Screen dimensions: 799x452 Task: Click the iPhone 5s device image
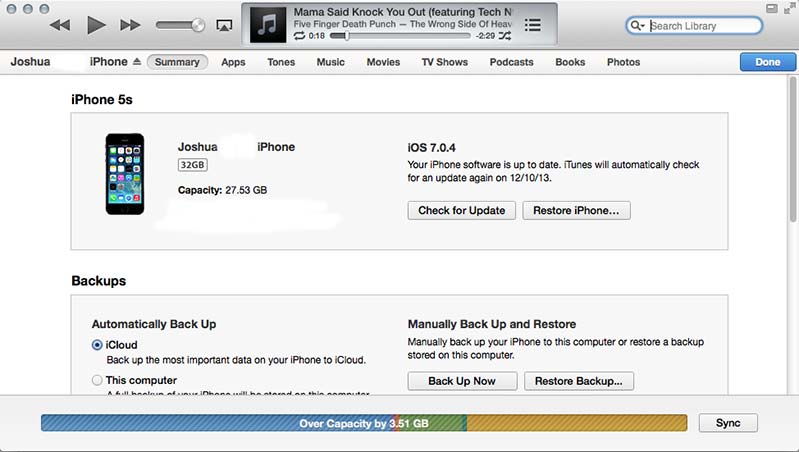125,174
